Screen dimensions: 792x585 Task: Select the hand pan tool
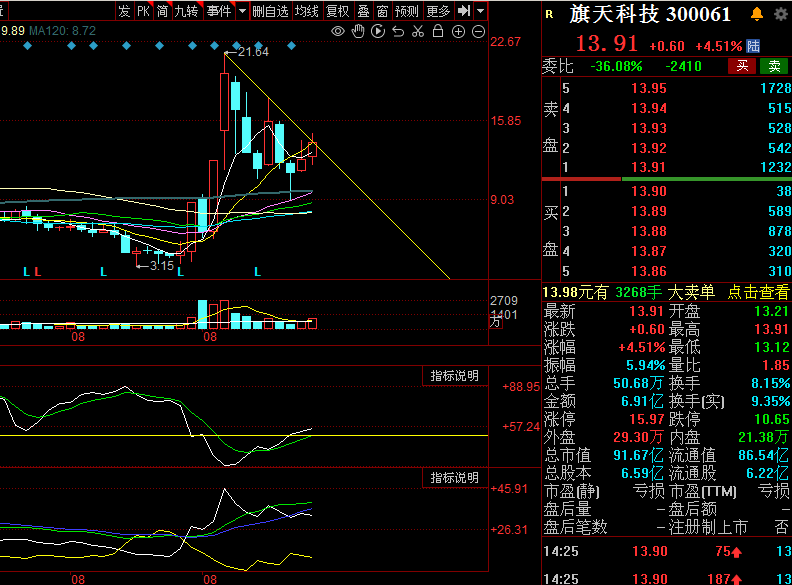tap(358, 31)
